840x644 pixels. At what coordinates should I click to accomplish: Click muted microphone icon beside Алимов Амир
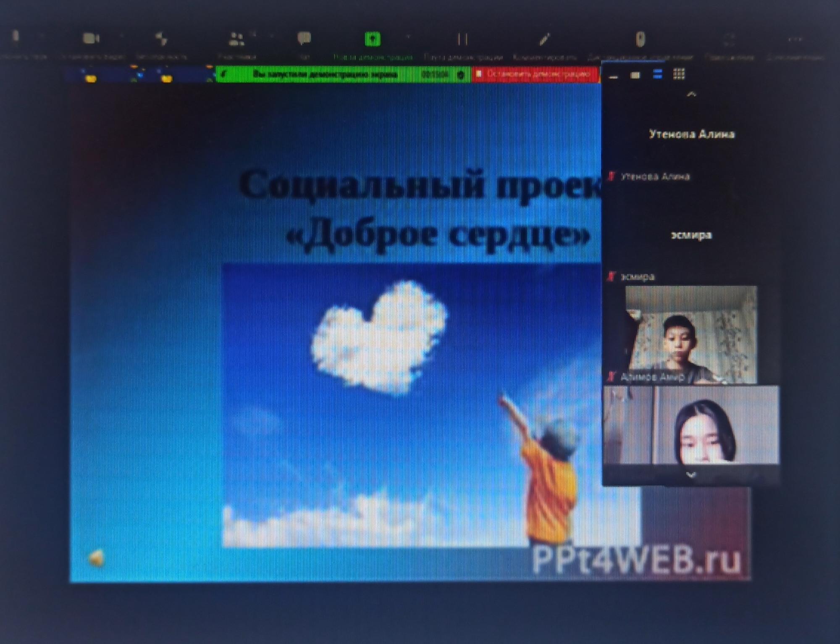(612, 376)
